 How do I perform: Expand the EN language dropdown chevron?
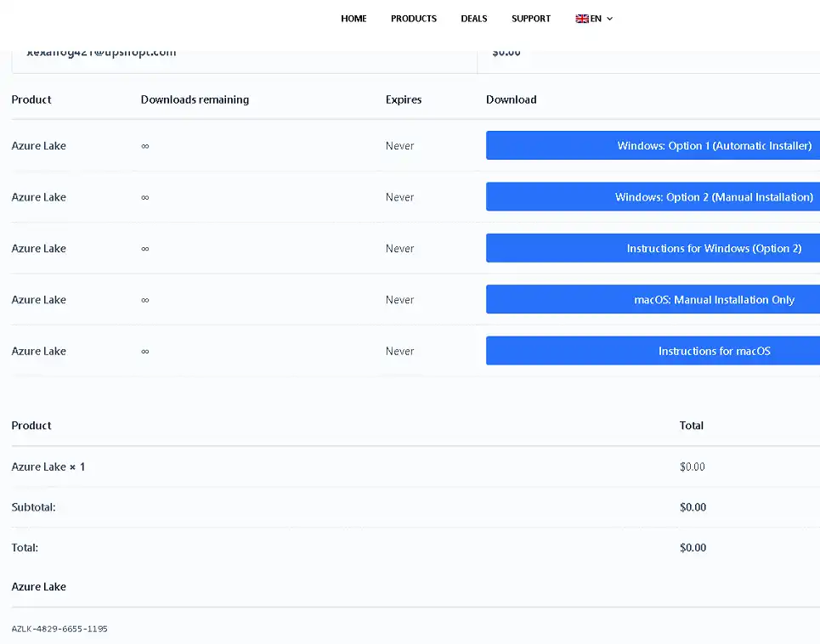coord(609,19)
